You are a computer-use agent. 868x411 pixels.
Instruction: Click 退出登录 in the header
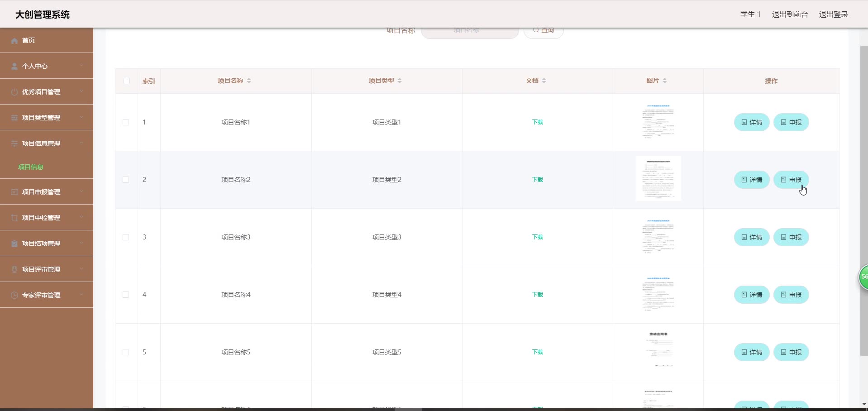(x=833, y=14)
